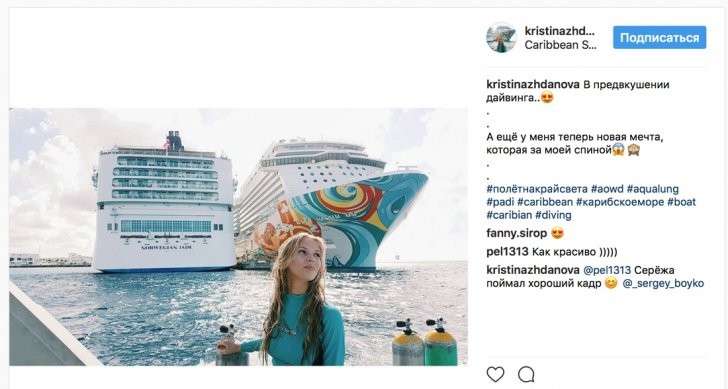
Task: Open the #diving hashtag
Action: tap(553, 215)
